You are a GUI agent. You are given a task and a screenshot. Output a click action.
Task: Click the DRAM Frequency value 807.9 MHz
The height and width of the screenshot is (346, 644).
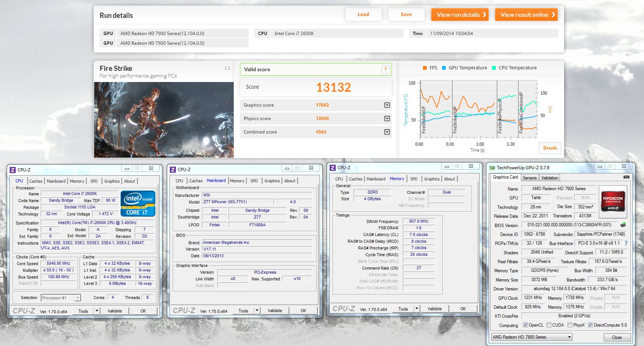click(x=419, y=221)
